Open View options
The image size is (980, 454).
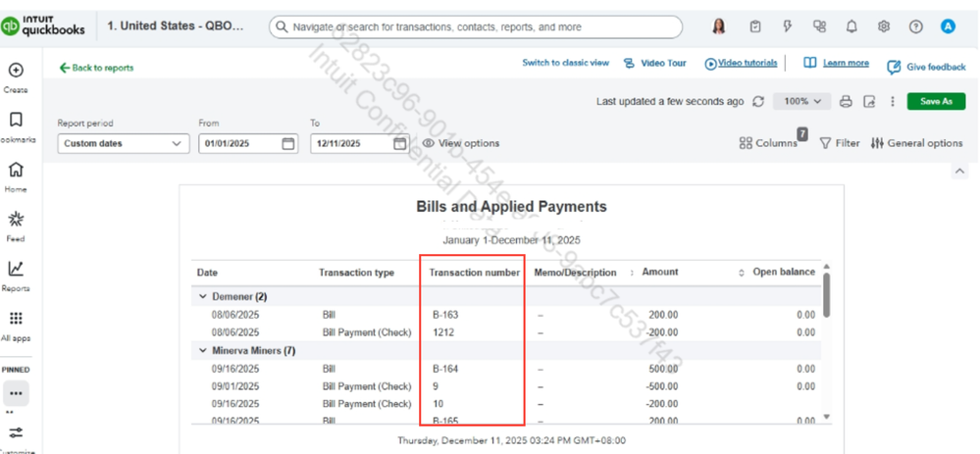pyautogui.click(x=461, y=143)
